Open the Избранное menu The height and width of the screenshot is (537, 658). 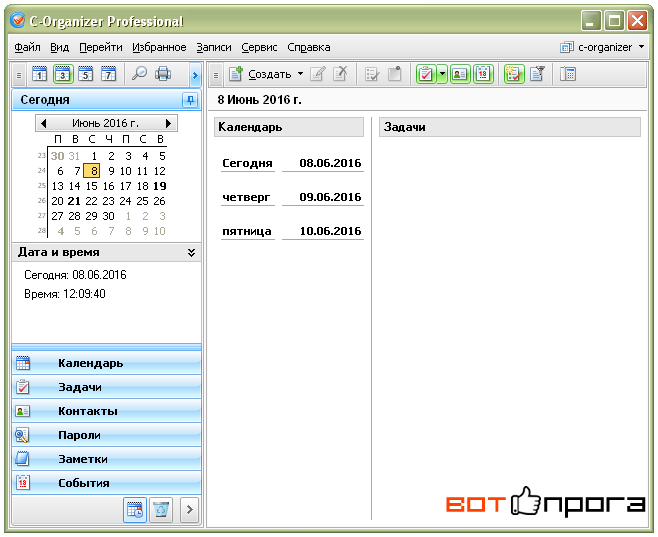[159, 47]
